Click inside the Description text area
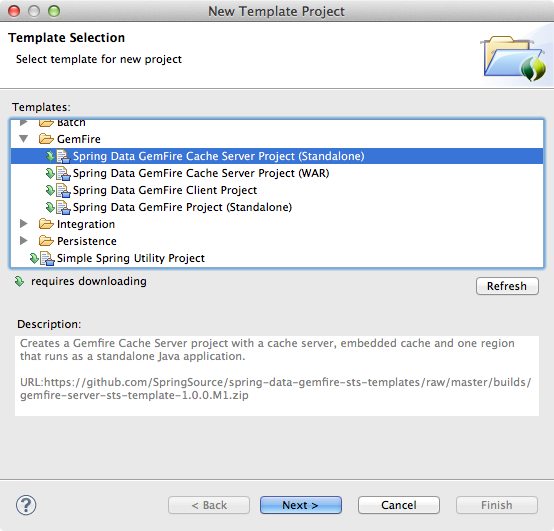Screen dimensions: 554x531 277,376
